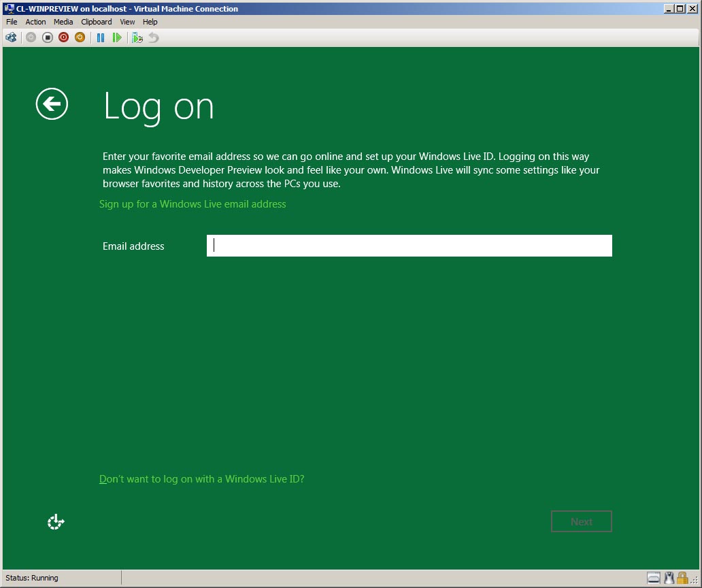
Task: Click the red Shut Down icon
Action: click(x=63, y=37)
